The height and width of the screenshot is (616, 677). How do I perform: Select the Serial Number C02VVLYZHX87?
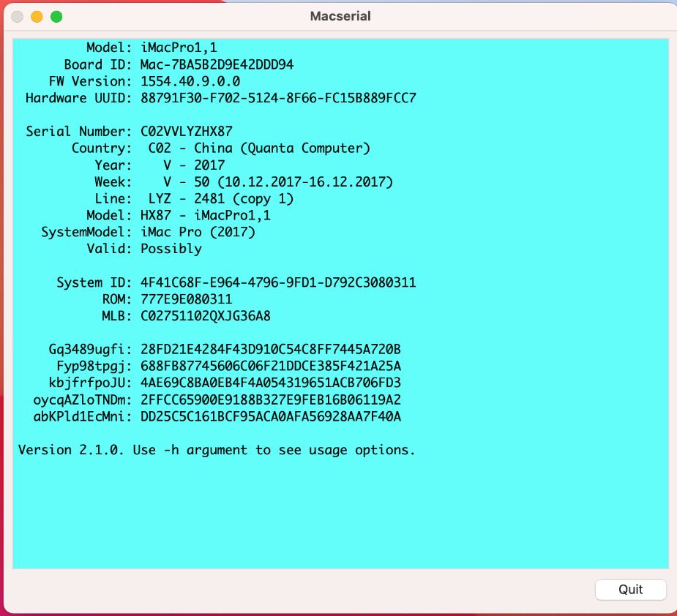[x=187, y=131]
